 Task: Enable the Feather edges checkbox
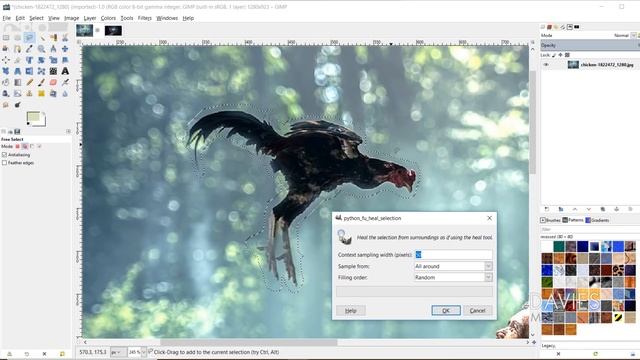pos(4,162)
